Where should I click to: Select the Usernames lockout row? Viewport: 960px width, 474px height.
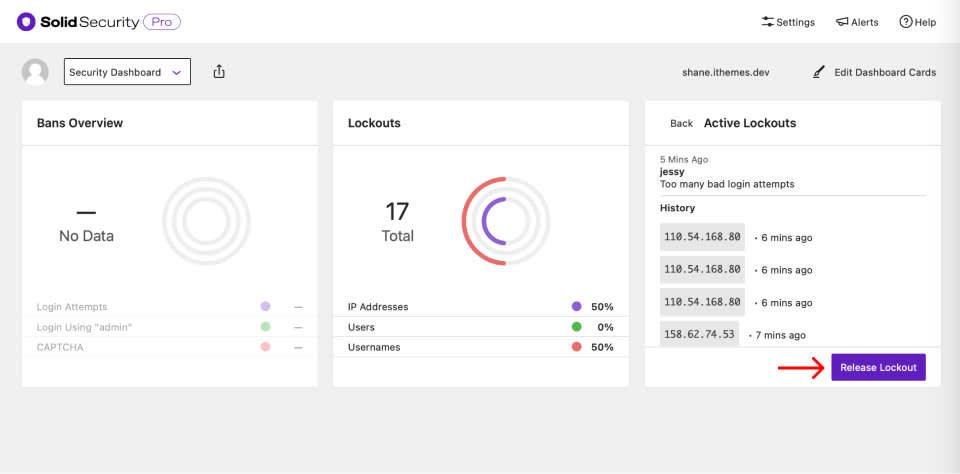[481, 347]
